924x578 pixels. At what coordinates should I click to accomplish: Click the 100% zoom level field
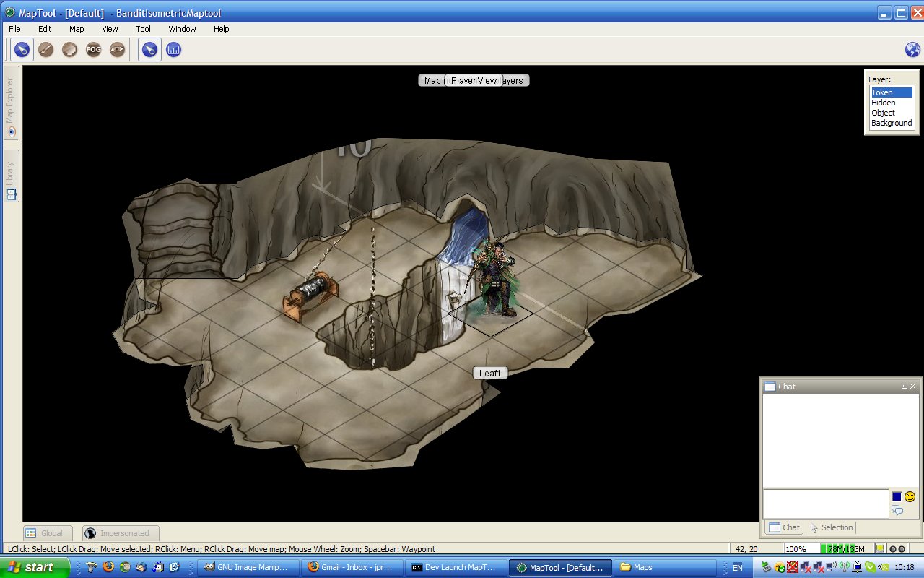(801, 549)
